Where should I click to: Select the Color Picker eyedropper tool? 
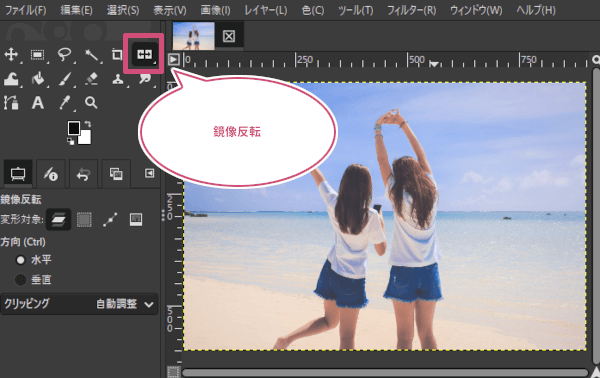(x=64, y=103)
